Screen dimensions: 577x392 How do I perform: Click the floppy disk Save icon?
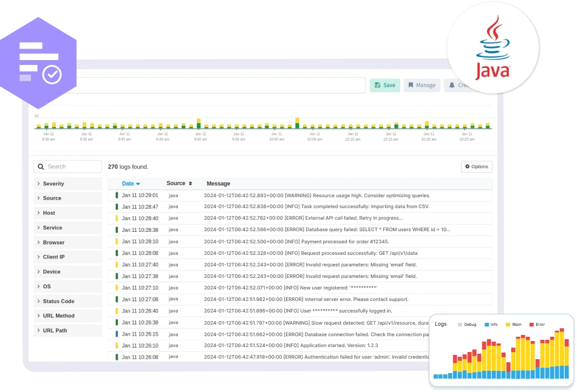378,86
